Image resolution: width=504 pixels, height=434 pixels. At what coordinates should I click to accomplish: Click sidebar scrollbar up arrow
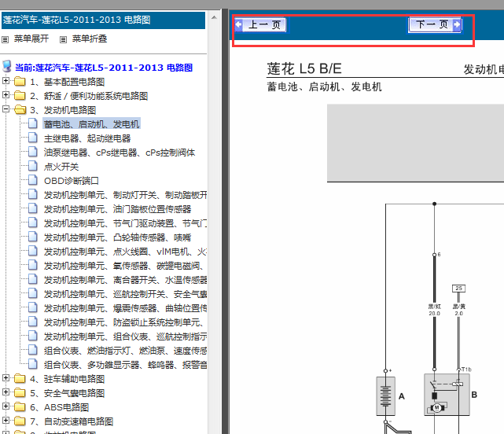(x=214, y=17)
